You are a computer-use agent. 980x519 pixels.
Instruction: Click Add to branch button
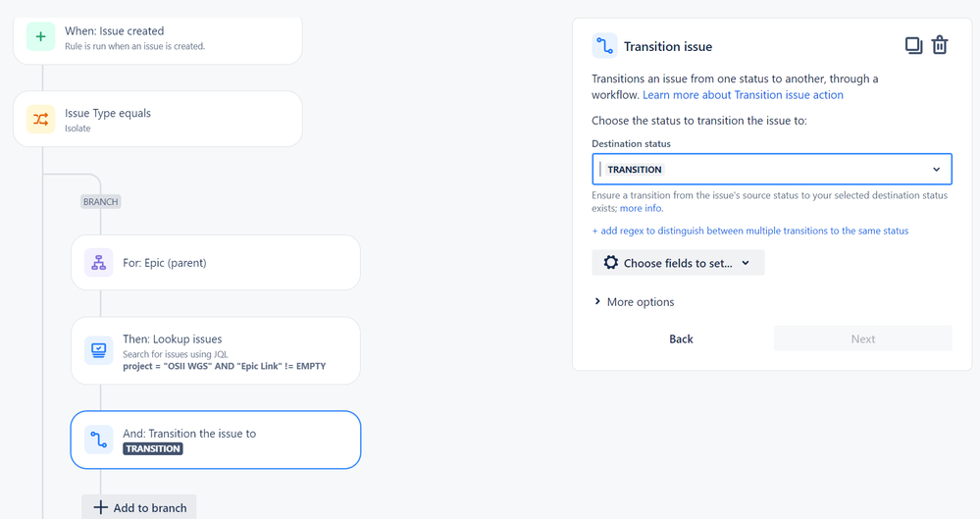point(139,507)
